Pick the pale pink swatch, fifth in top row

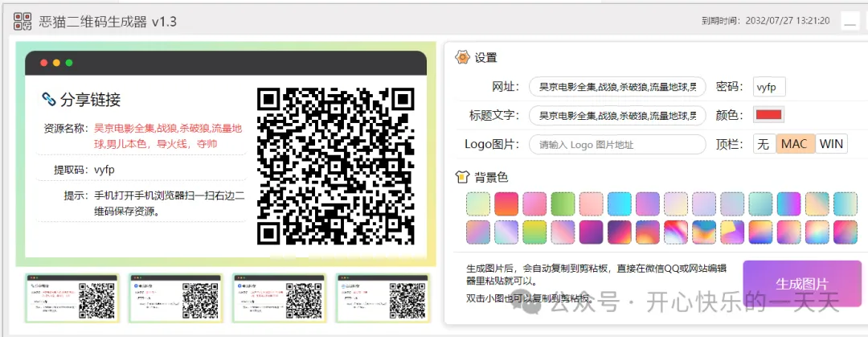pos(592,203)
